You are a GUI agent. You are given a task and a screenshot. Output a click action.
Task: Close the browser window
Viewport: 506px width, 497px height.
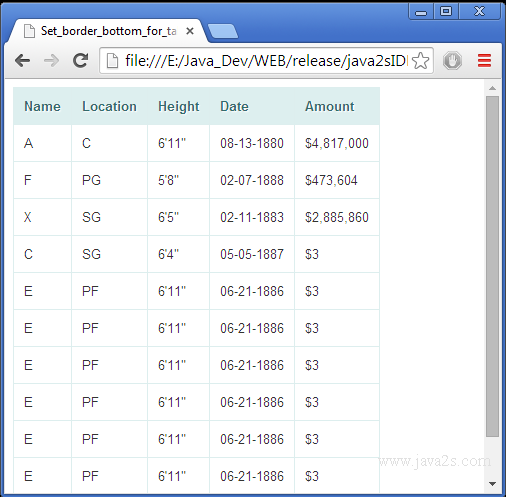479,12
